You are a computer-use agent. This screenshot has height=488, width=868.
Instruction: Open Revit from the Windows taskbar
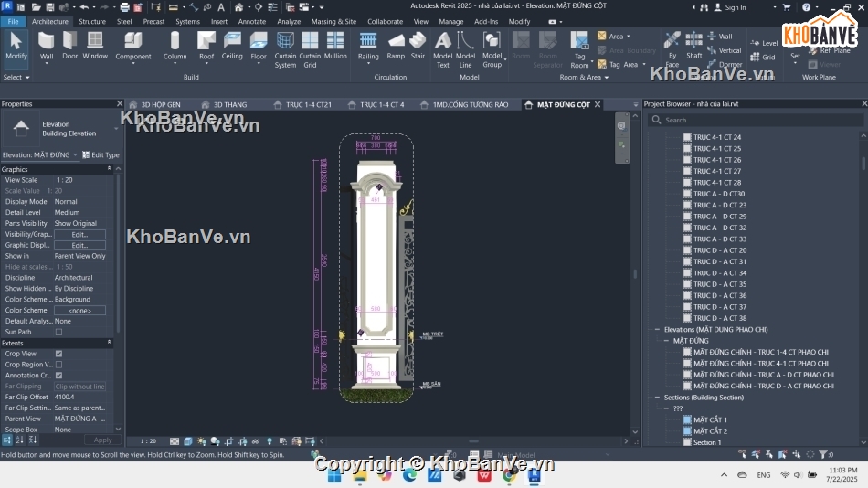click(x=535, y=474)
